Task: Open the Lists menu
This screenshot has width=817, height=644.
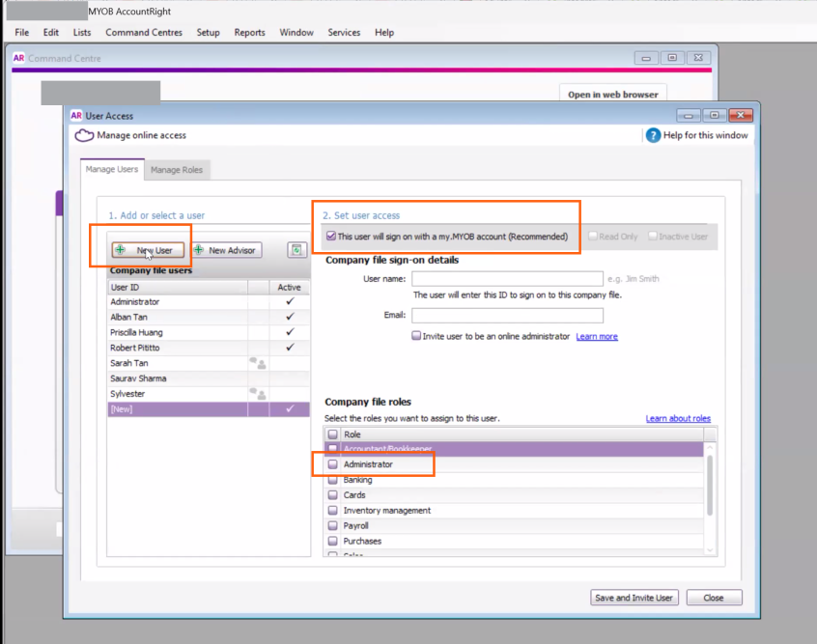Action: pyautogui.click(x=82, y=32)
